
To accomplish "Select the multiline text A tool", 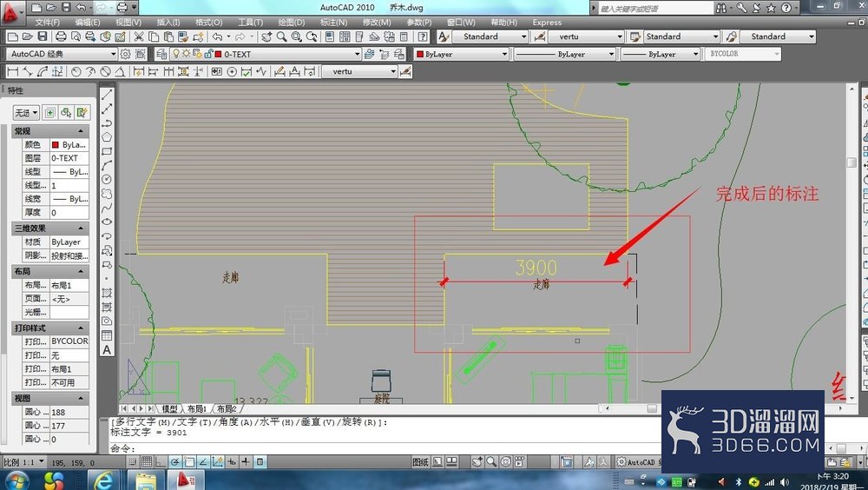I will tap(107, 350).
